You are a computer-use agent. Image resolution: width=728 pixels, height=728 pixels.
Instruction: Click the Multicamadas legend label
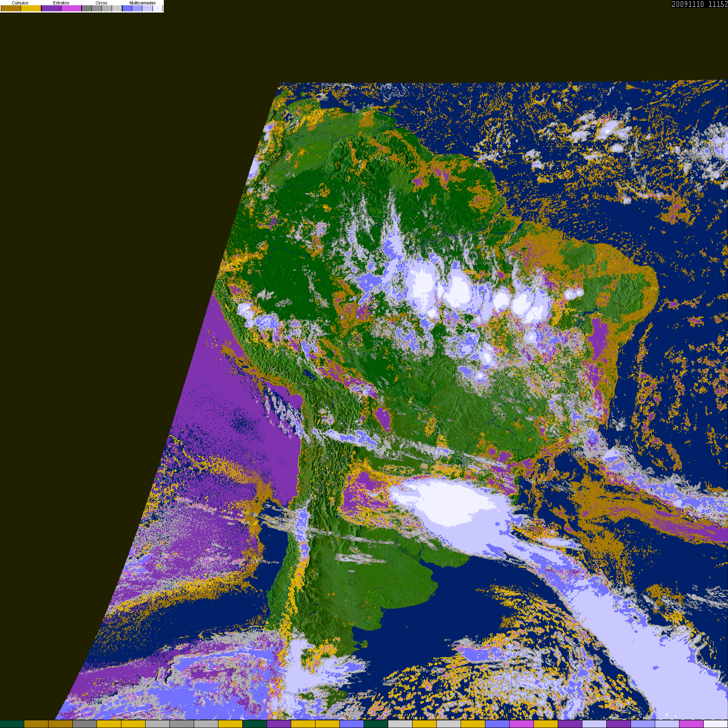142,3
